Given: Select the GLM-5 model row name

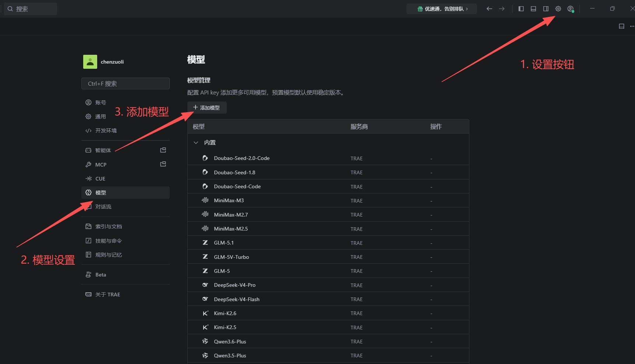Looking at the screenshot, I should click(222, 271).
